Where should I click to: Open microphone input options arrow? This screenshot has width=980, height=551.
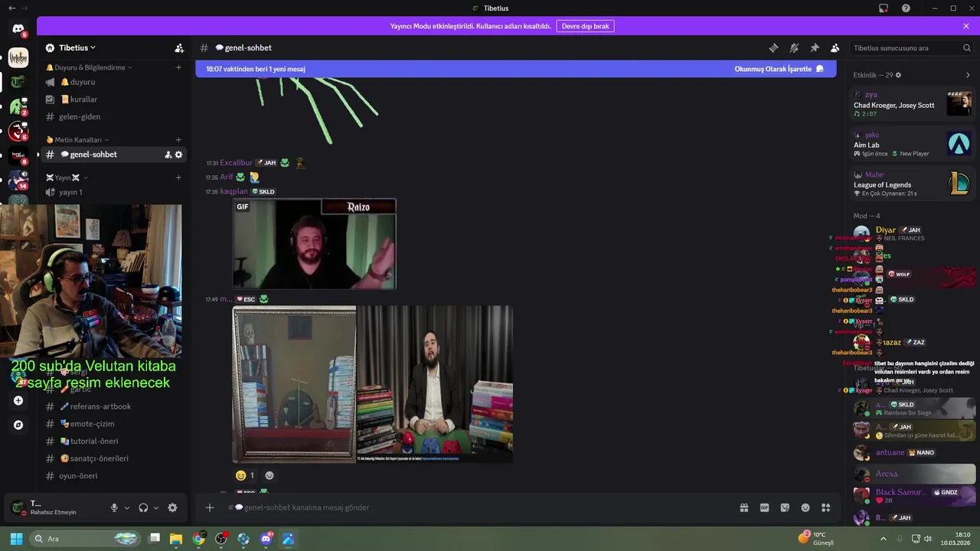(x=127, y=507)
